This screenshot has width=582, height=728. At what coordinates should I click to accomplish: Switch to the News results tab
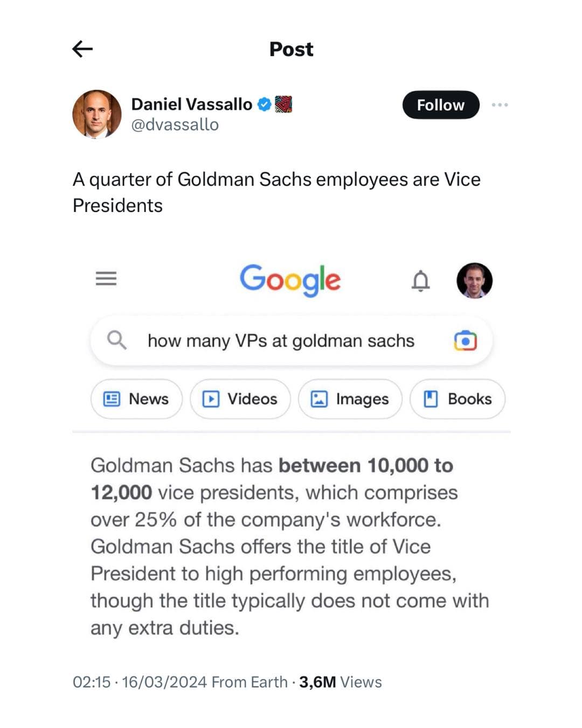click(136, 399)
